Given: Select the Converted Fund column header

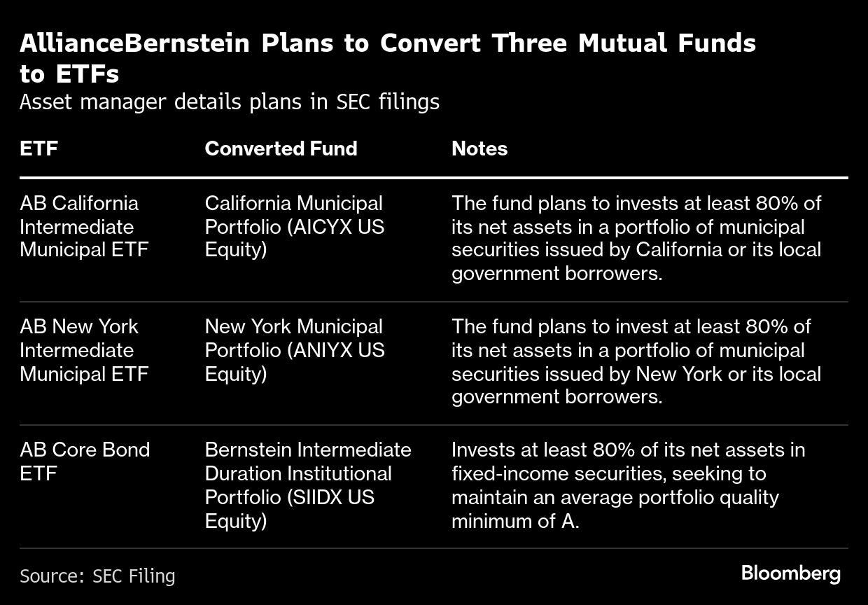Looking at the screenshot, I should click(x=281, y=148).
